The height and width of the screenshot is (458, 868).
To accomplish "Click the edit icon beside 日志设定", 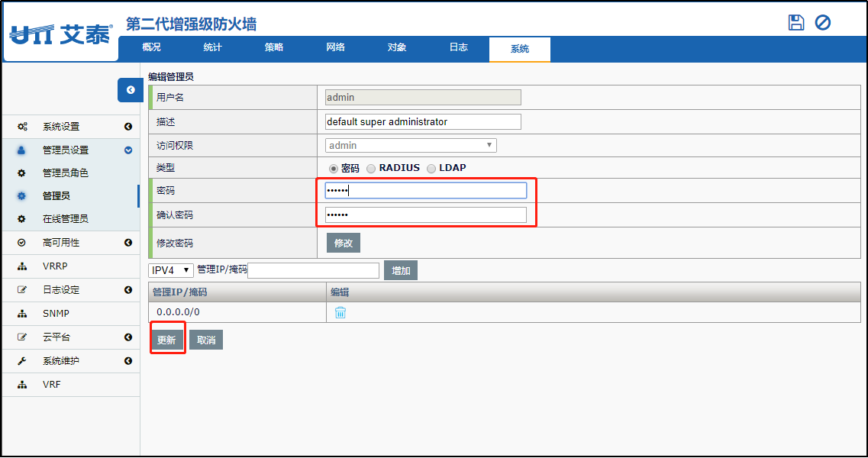I will click(22, 289).
